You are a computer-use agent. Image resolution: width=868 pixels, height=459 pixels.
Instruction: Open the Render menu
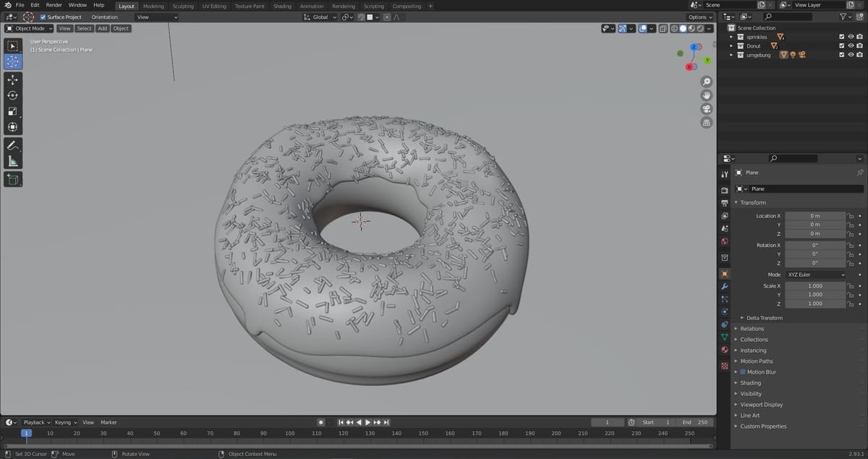(54, 5)
